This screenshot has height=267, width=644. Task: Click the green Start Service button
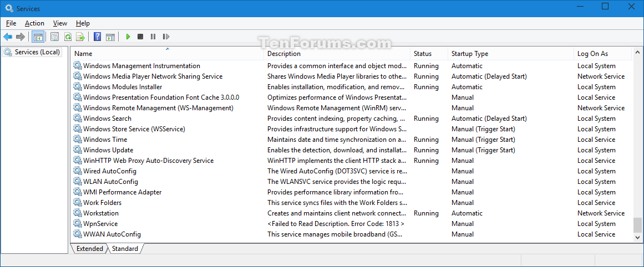[128, 37]
